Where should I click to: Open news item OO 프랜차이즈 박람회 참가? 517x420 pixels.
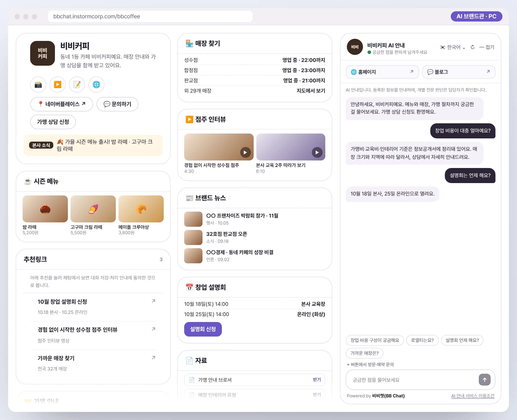pyautogui.click(x=255, y=219)
